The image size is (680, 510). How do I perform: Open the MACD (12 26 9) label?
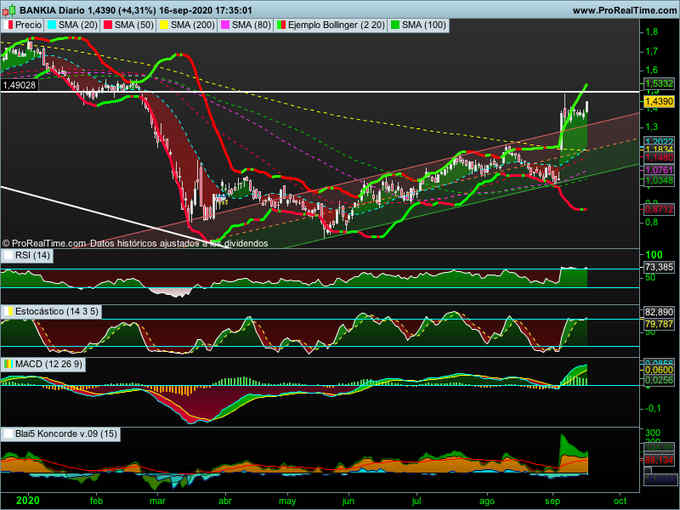click(44, 364)
